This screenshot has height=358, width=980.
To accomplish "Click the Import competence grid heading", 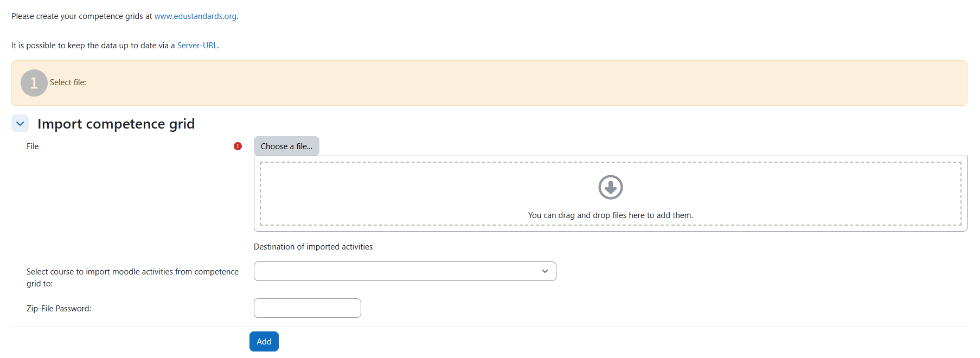I will (x=116, y=124).
